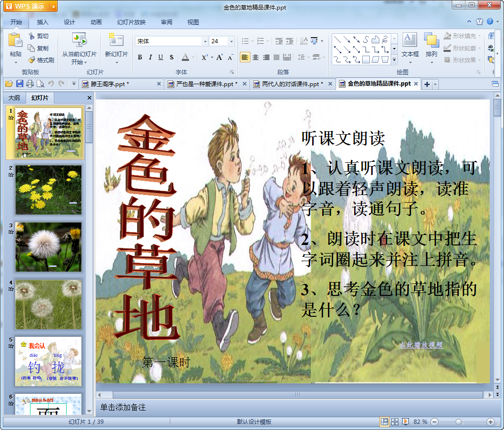Image resolution: width=504 pixels, height=430 pixels.
Task: Expand the font color dropdown arrow
Action: point(193,58)
